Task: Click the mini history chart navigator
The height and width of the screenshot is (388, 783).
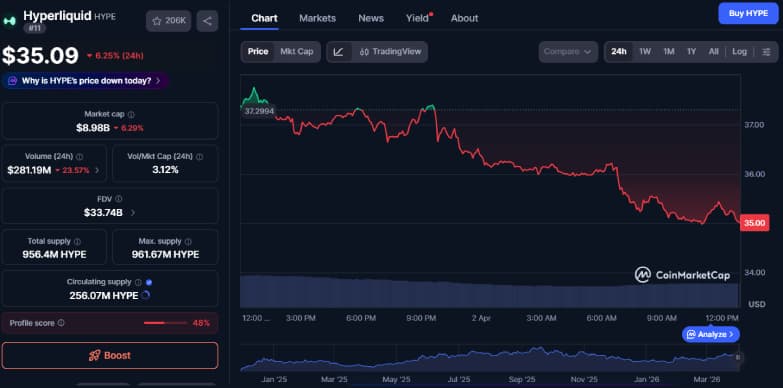Action: click(x=489, y=359)
